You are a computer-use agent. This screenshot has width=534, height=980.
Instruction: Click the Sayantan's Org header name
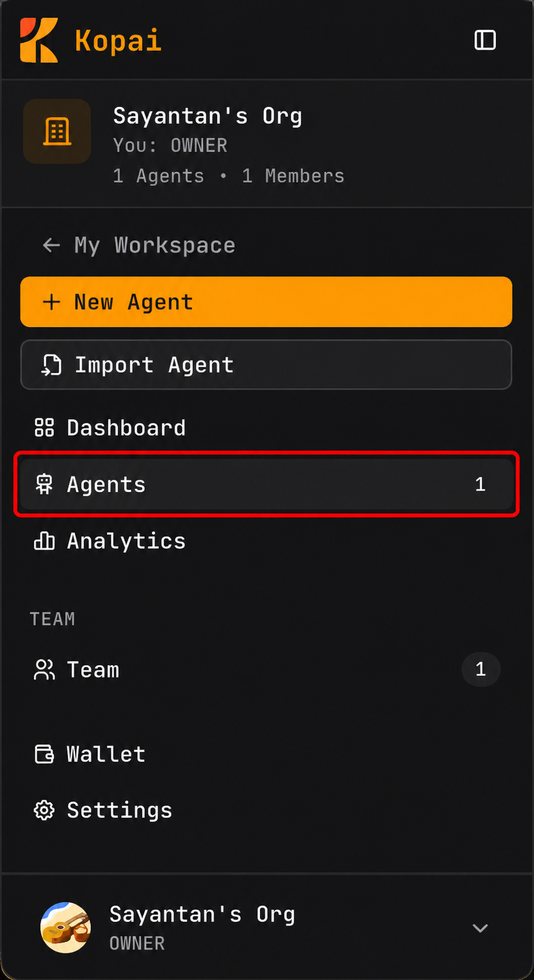[208, 116]
